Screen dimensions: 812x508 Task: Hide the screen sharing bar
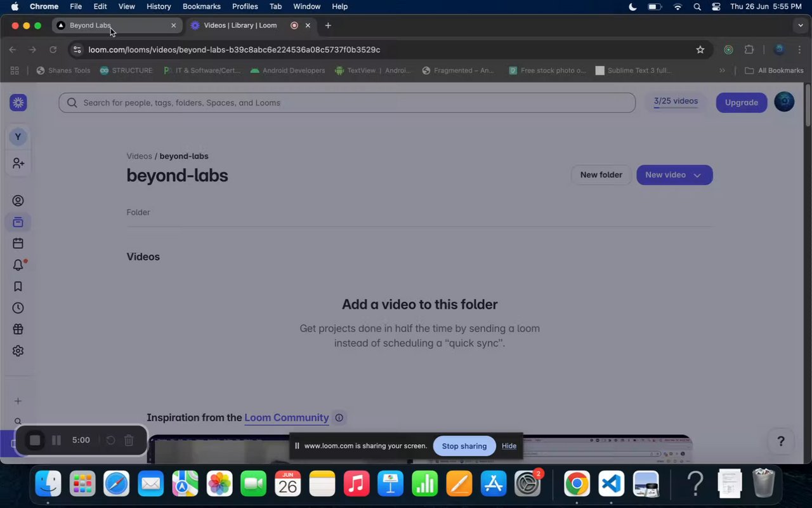509,446
